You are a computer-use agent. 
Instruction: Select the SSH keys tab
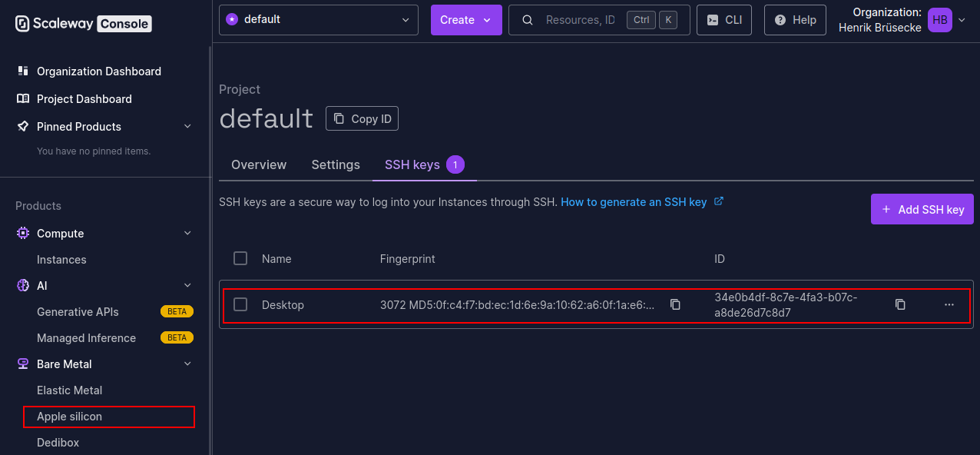pyautogui.click(x=425, y=164)
